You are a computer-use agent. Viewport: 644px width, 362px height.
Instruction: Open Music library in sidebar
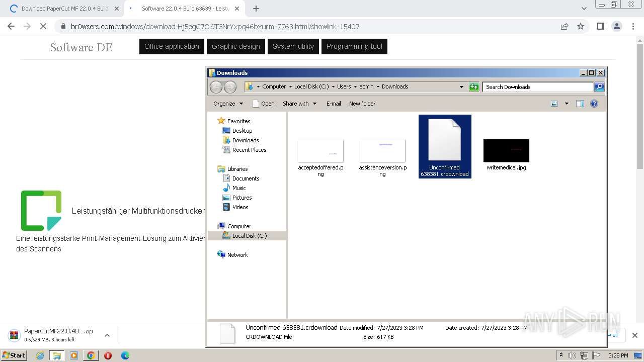click(x=239, y=188)
